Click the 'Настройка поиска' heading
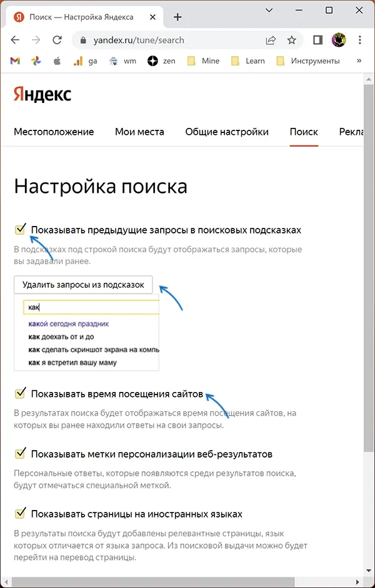Screen dimensions: 375x588 click(x=101, y=187)
